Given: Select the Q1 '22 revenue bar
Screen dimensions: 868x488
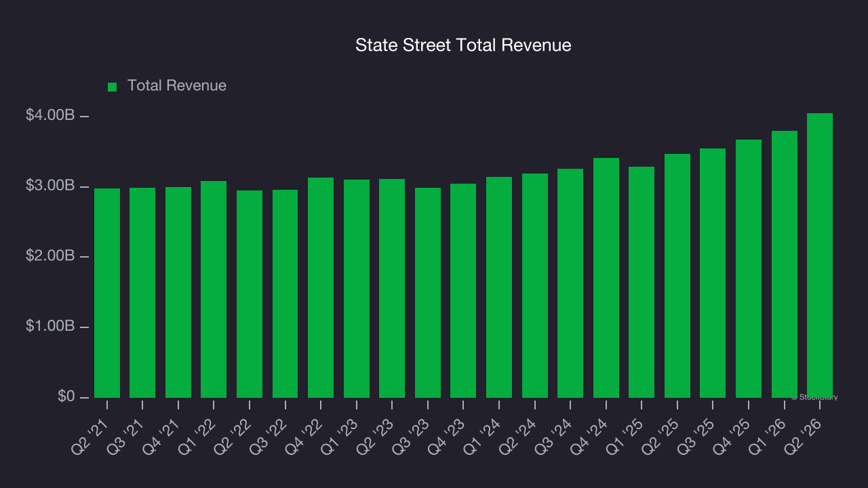Looking at the screenshot, I should tap(214, 289).
